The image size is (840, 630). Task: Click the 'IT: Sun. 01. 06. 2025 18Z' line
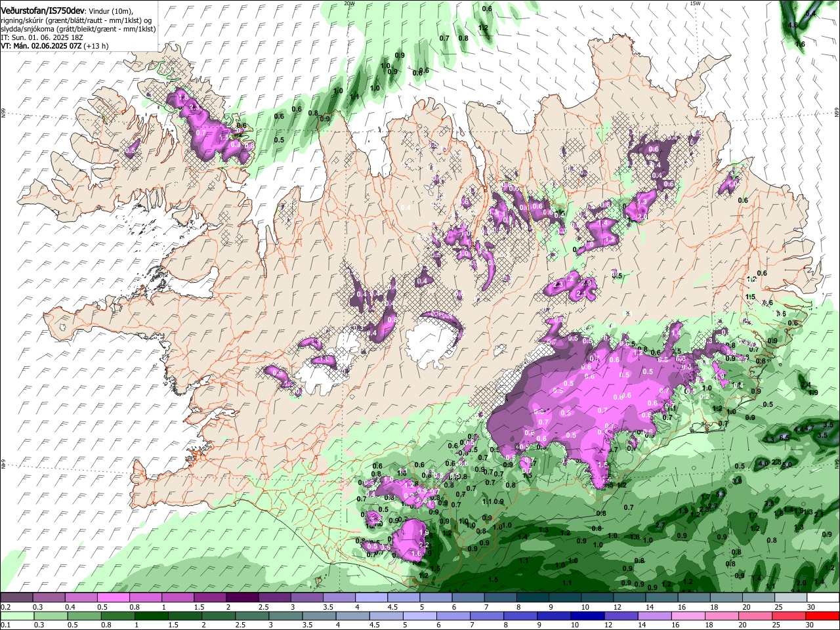(x=42, y=37)
